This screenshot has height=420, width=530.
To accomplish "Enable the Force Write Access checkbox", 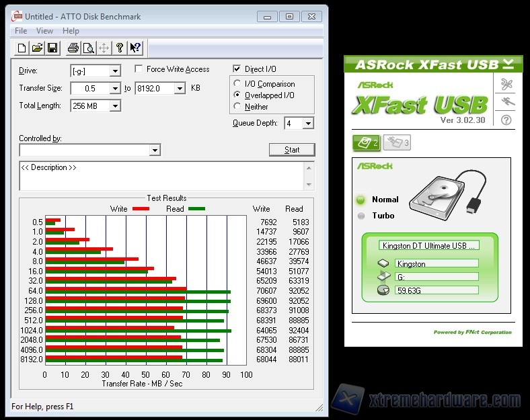I will (x=139, y=69).
